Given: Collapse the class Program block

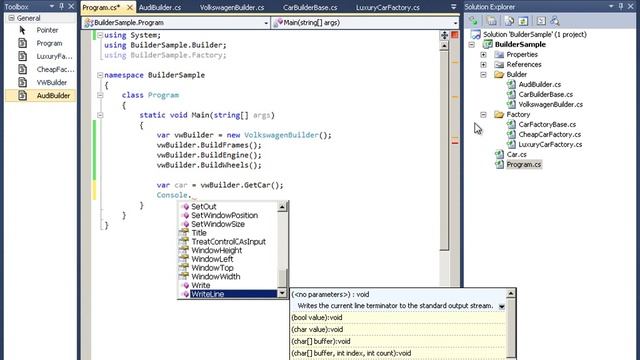Looking at the screenshot, I should [100, 95].
